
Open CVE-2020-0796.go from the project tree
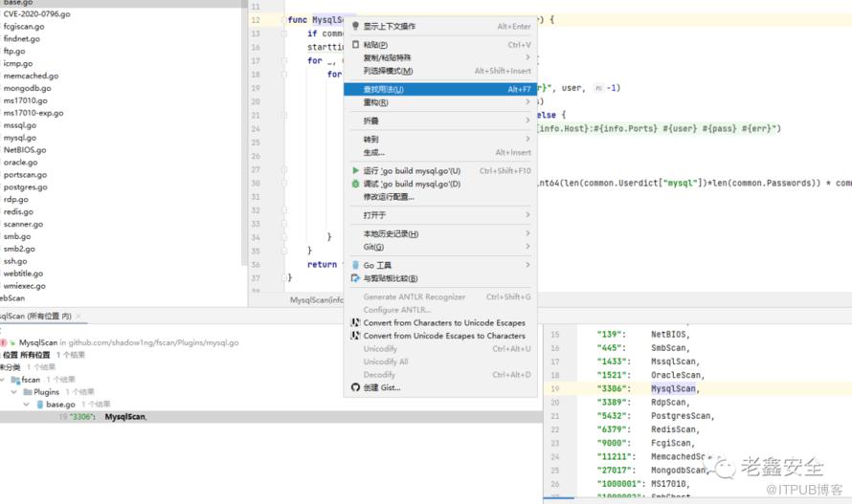tap(36, 14)
